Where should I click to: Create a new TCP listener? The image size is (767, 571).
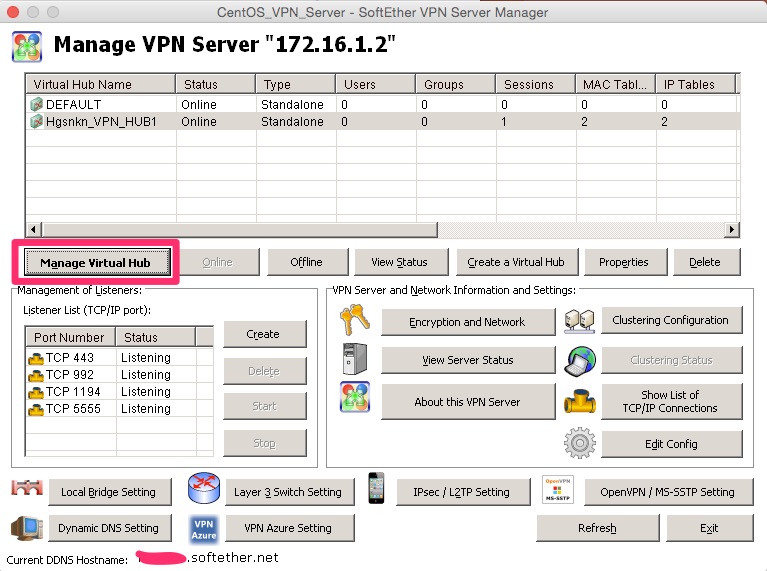(265, 334)
